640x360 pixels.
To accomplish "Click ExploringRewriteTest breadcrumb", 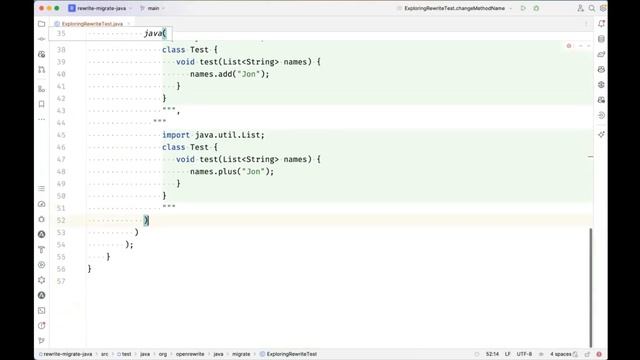I will click(288, 354).
